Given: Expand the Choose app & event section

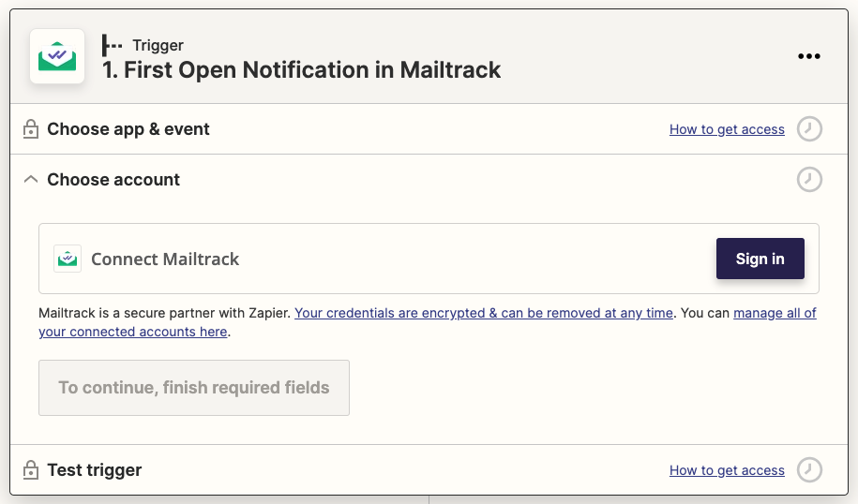Looking at the screenshot, I should pyautogui.click(x=128, y=129).
